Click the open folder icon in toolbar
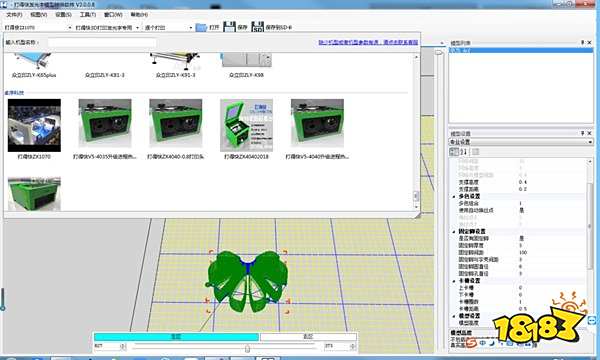The image size is (600, 360). pyautogui.click(x=201, y=28)
